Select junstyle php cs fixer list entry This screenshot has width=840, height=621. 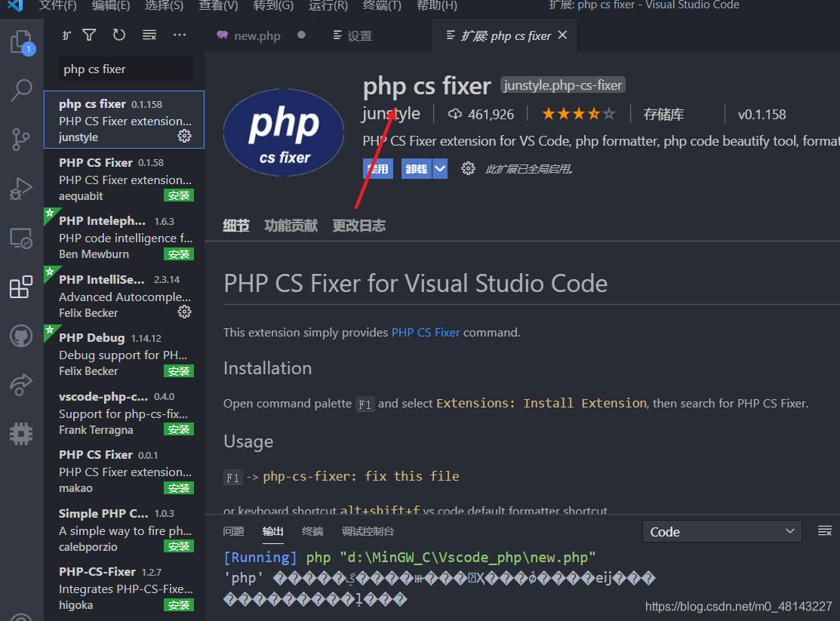pyautogui.click(x=125, y=119)
